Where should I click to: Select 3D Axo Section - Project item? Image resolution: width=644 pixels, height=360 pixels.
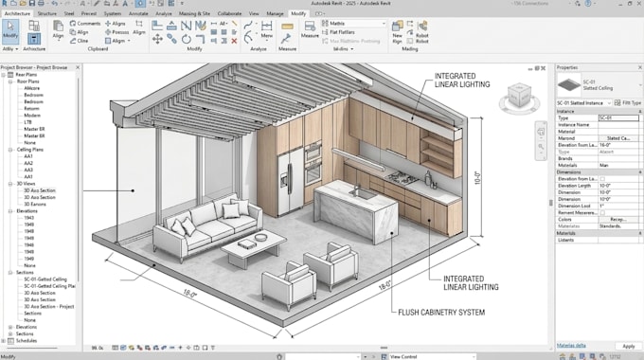tap(49, 307)
